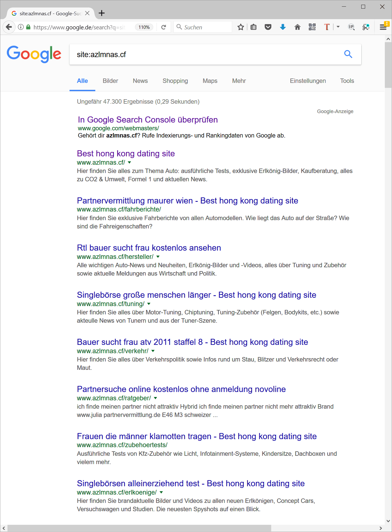This screenshot has width=392, height=532.
Task: Open site information icon in address bar
Action: (x=21, y=27)
